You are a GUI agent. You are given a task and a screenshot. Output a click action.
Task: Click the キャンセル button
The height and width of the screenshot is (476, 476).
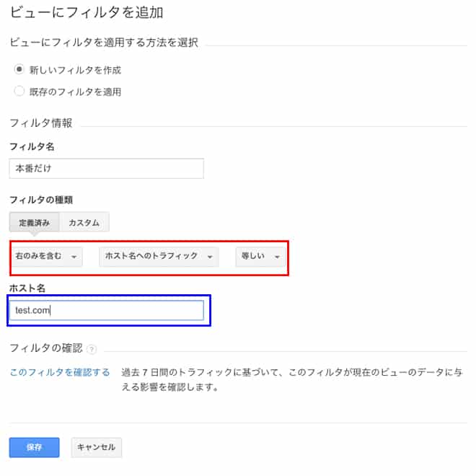(x=96, y=447)
